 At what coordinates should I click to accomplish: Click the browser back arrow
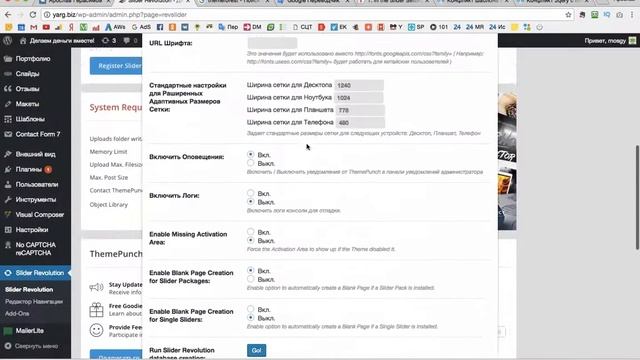tap(8, 15)
